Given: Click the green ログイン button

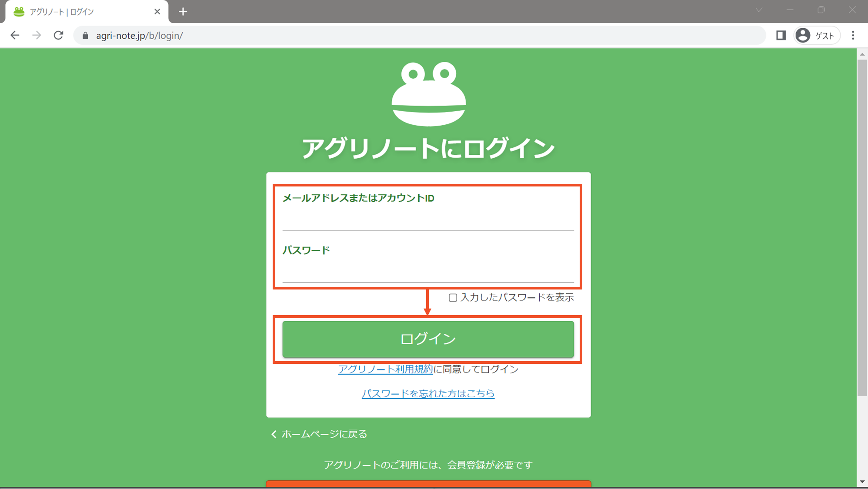Looking at the screenshot, I should point(428,339).
